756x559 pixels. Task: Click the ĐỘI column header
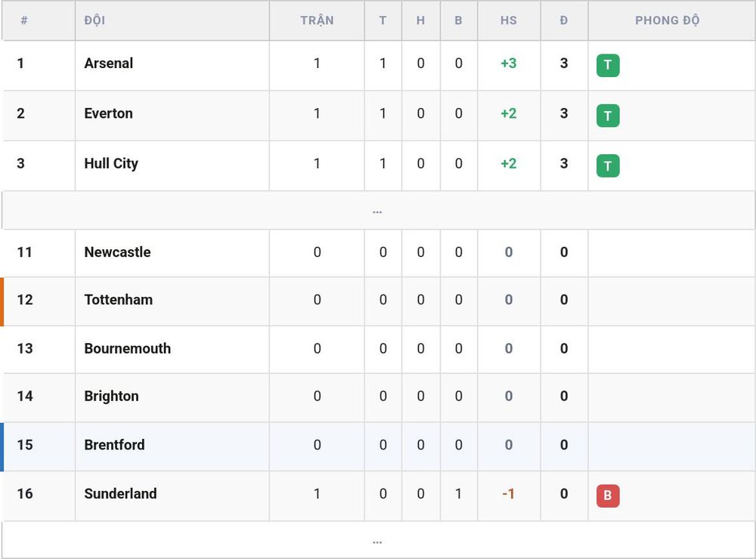94,20
